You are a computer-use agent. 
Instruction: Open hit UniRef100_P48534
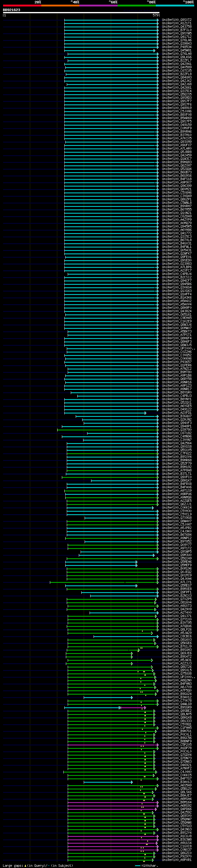(x=177, y=47)
